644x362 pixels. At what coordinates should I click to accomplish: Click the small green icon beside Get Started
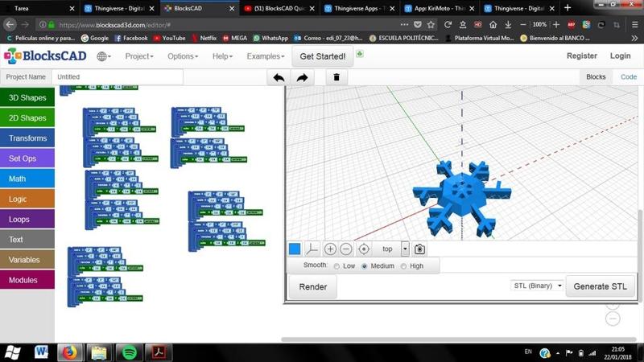[x=360, y=54]
